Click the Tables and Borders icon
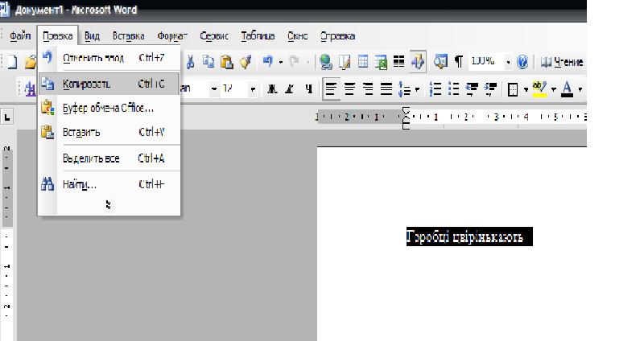The height and width of the screenshot is (362, 644). click(x=345, y=62)
